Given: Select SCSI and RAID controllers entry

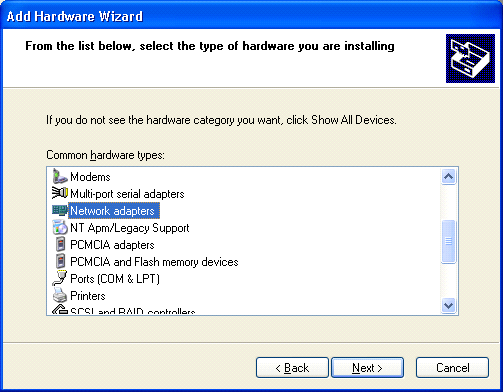Looking at the screenshot, I should [x=133, y=311].
